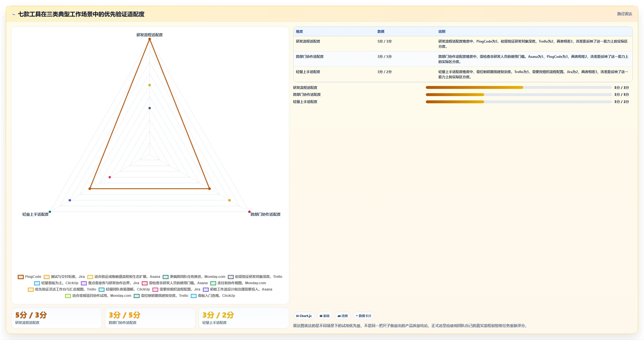Click the 5分 / 3分 研发流程适配度 stat card
644x340 pixels.
coord(57,318)
